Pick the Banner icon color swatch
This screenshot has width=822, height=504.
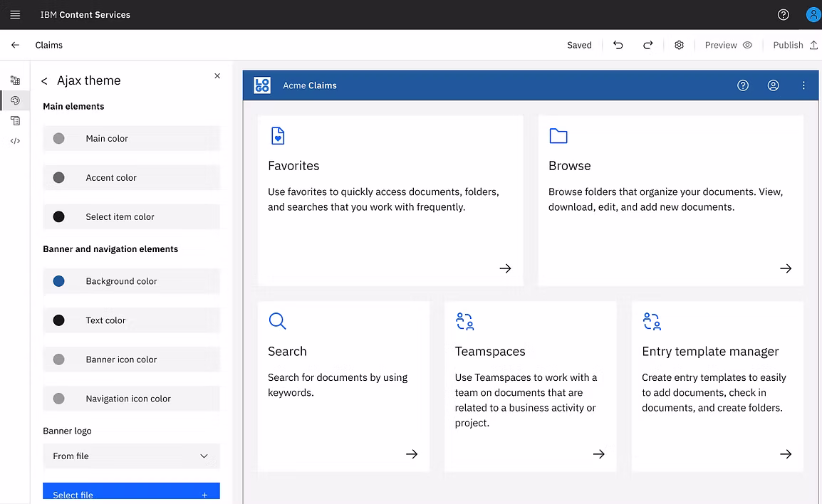(x=58, y=359)
